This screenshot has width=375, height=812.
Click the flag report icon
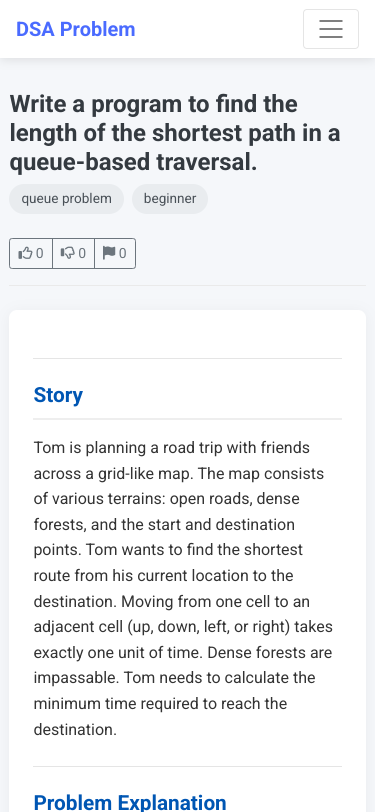click(x=109, y=253)
